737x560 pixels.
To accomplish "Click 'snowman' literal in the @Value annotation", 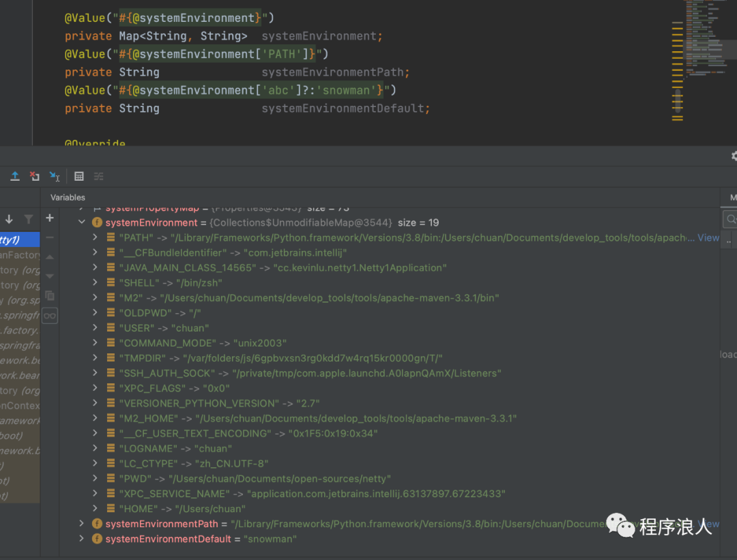I will coord(346,90).
